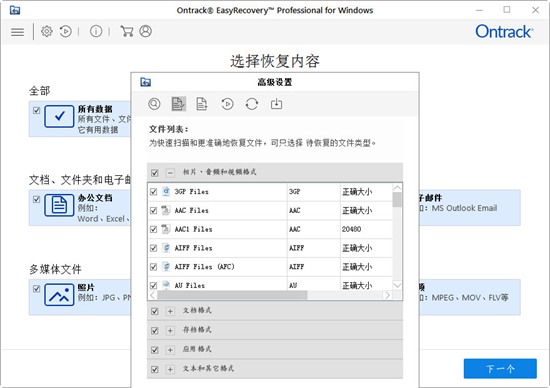Select the 3GP Files row name

tap(192, 192)
